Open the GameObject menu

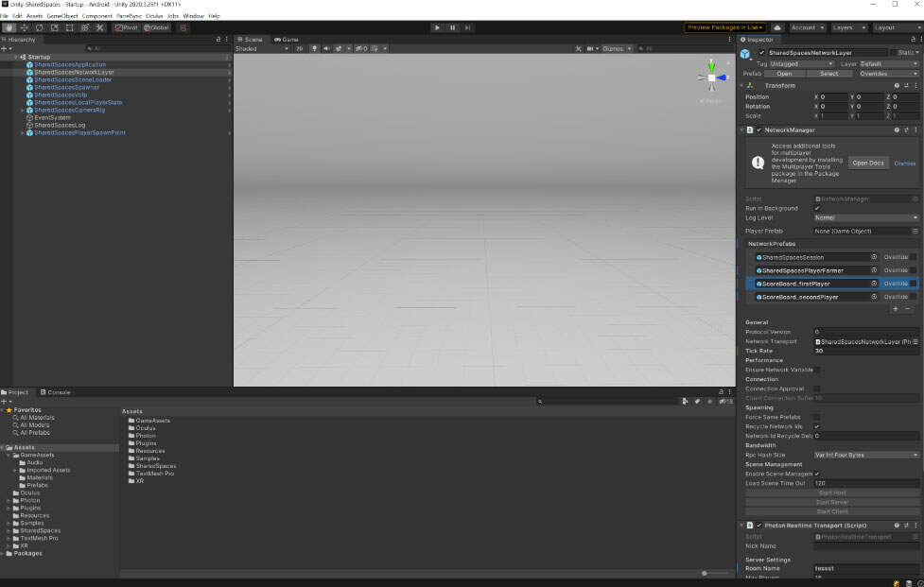[61, 16]
